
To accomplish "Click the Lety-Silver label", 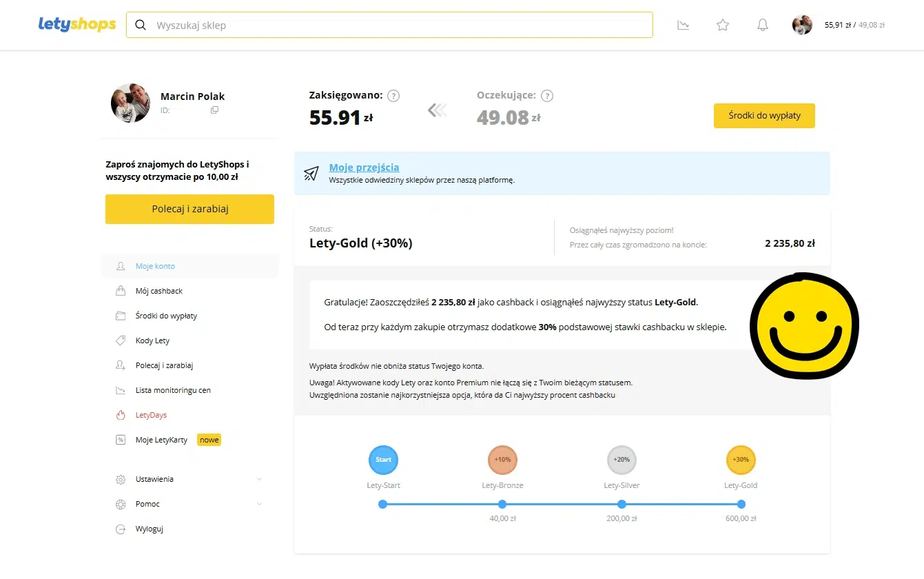I will [x=622, y=485].
